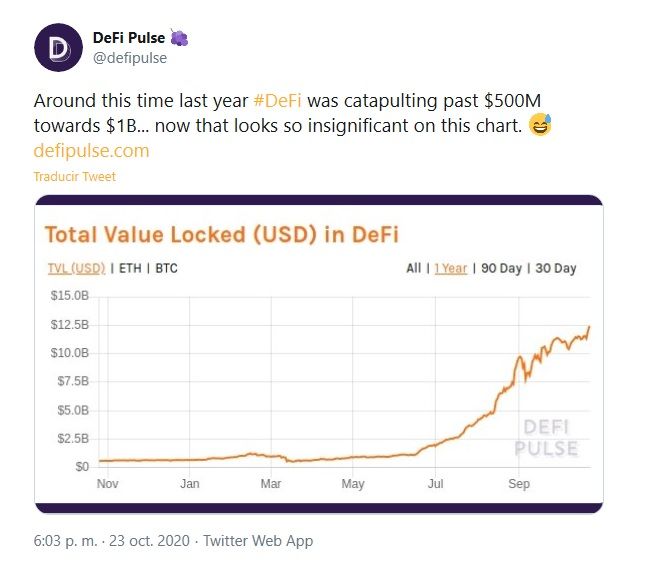Open the Total Value Locked chart image
The image size is (647, 563).
coord(318,380)
